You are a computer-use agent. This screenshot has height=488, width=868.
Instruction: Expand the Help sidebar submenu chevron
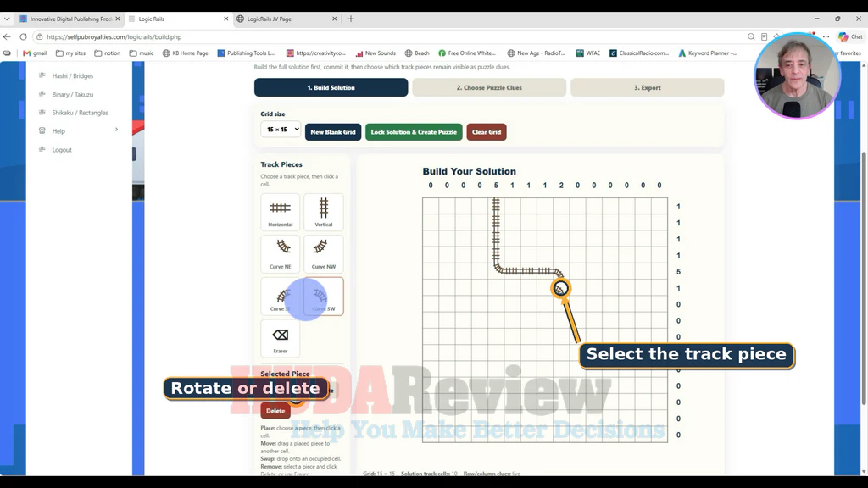coord(116,130)
